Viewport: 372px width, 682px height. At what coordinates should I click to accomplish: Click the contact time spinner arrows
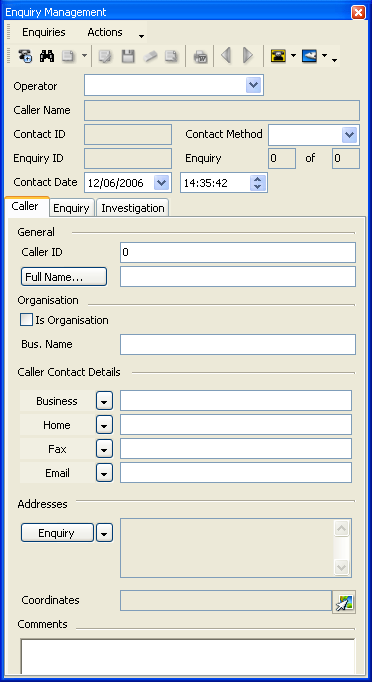pyautogui.click(x=258, y=183)
